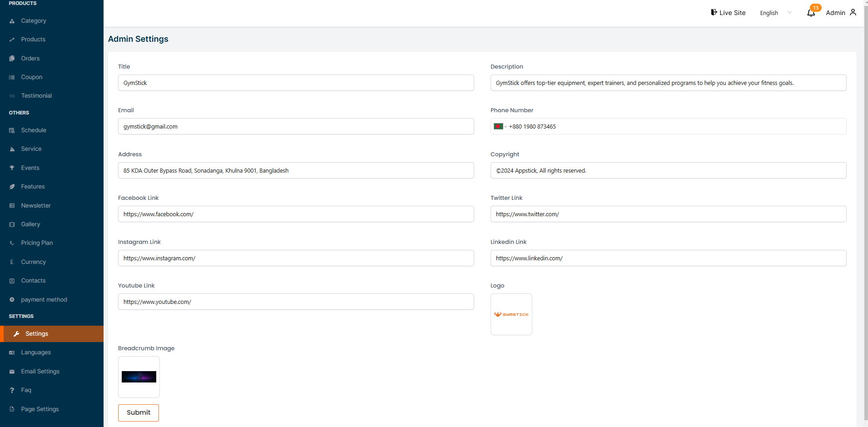Click the Faq question mark icon
The image size is (868, 427).
pos(12,390)
